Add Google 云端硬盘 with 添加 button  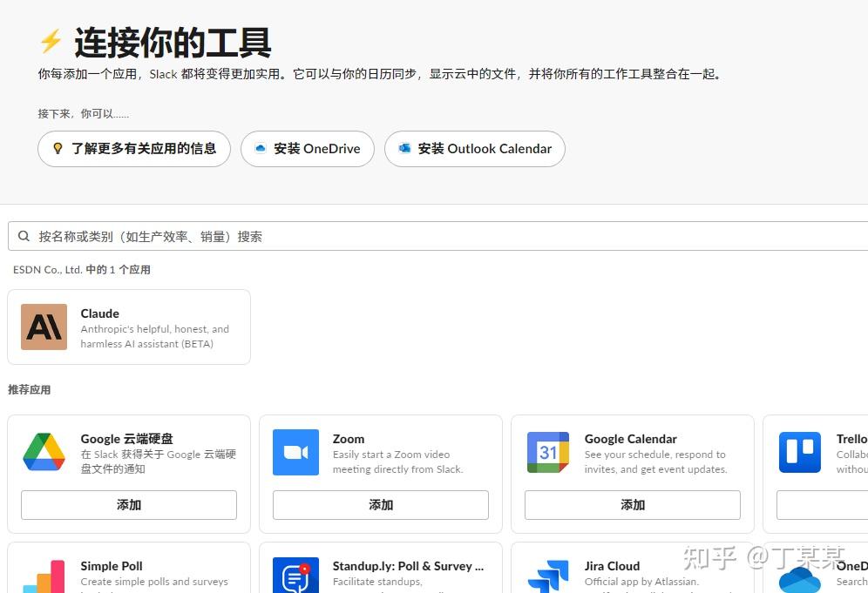(129, 504)
